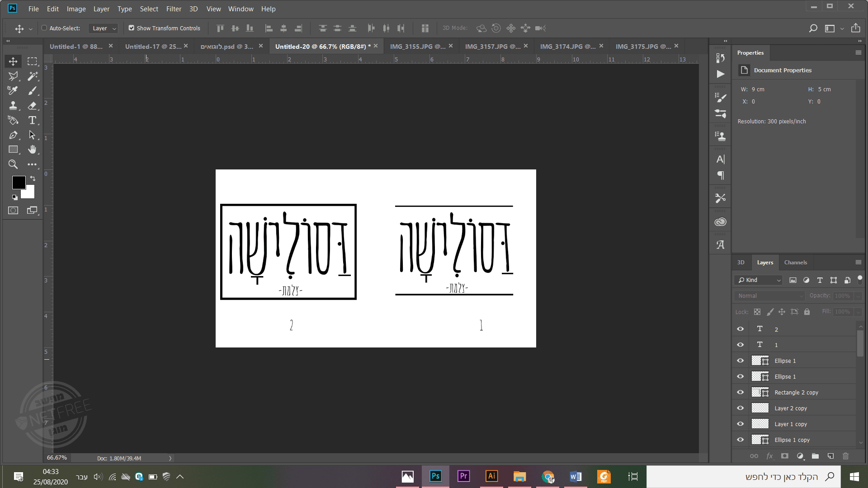Switch to the Channels tab

(795, 263)
